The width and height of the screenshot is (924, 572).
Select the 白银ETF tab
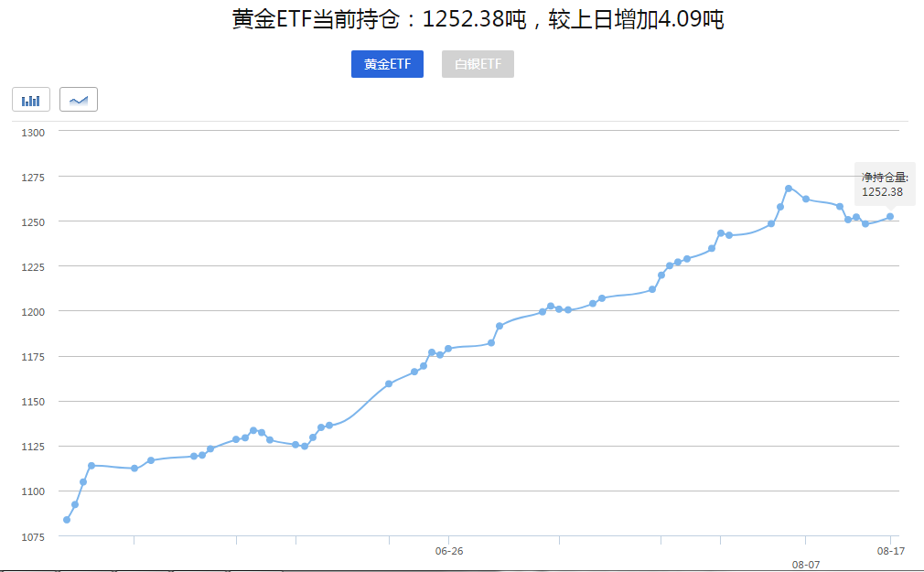pyautogui.click(x=478, y=64)
